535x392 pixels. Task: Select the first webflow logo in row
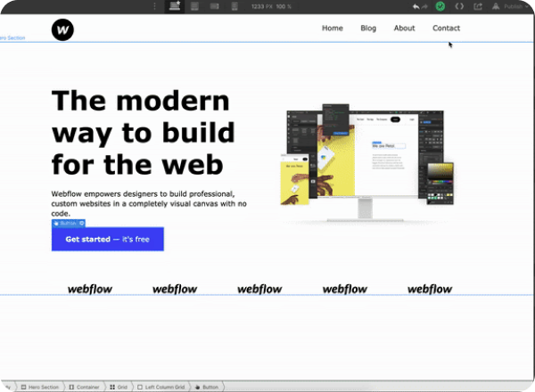tap(90, 289)
